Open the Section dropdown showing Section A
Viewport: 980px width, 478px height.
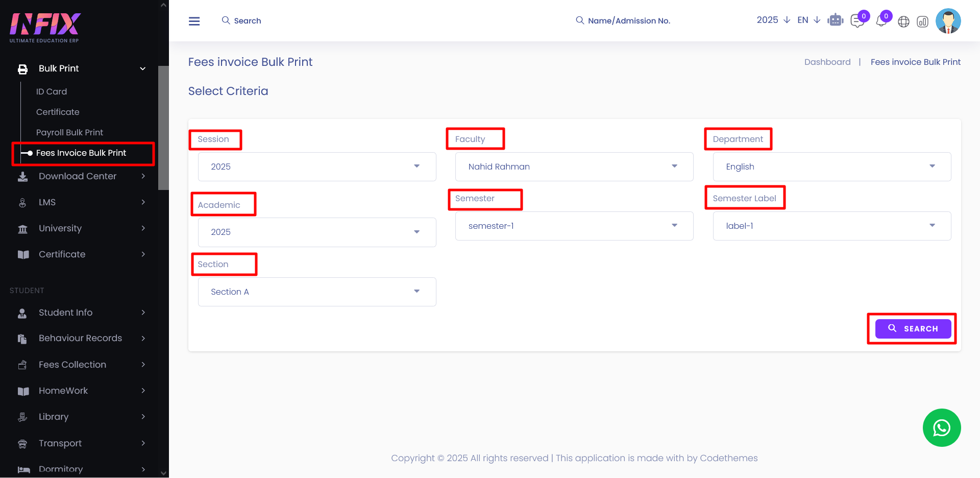point(316,292)
